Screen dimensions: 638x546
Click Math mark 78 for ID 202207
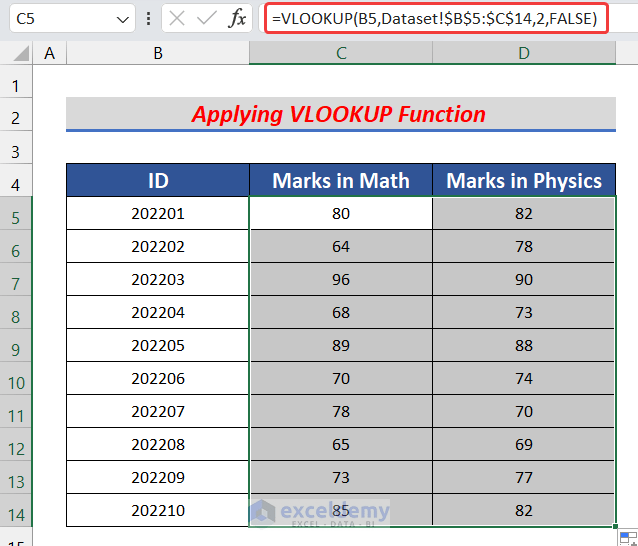tap(341, 411)
